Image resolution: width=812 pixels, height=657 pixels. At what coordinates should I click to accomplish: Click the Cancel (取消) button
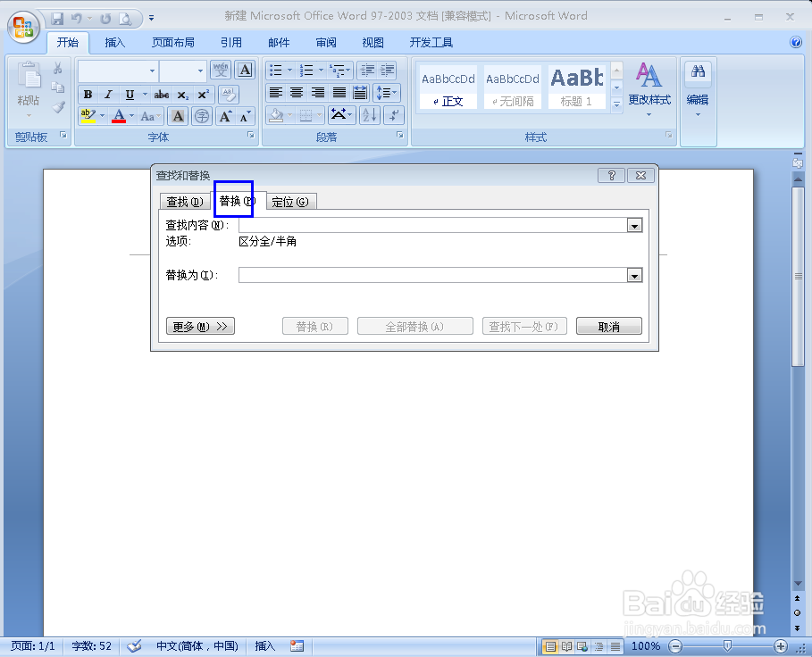click(609, 327)
